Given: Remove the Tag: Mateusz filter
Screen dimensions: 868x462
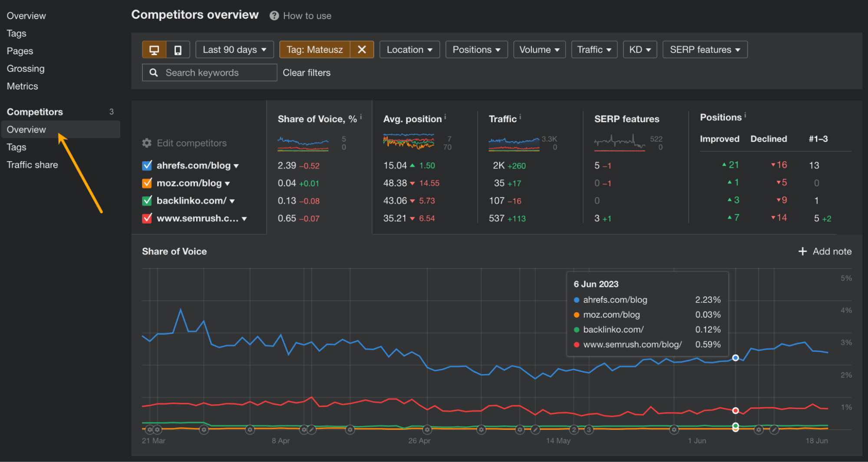Looking at the screenshot, I should click(362, 49).
